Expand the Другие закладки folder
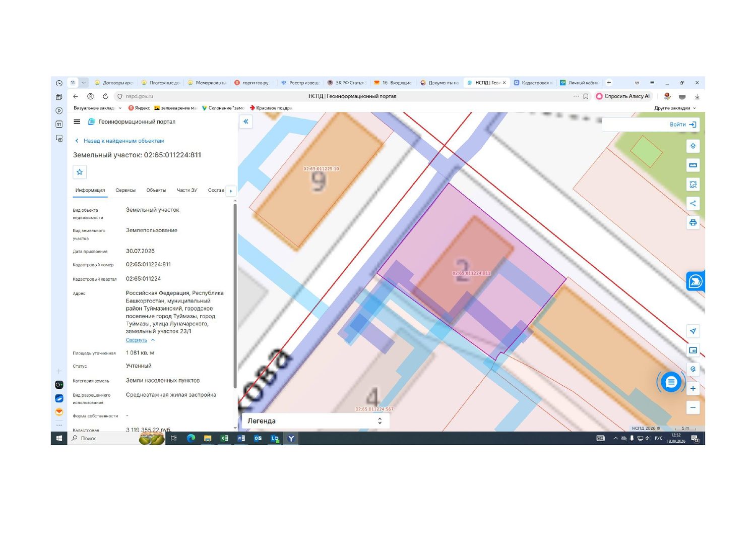 pyautogui.click(x=675, y=108)
